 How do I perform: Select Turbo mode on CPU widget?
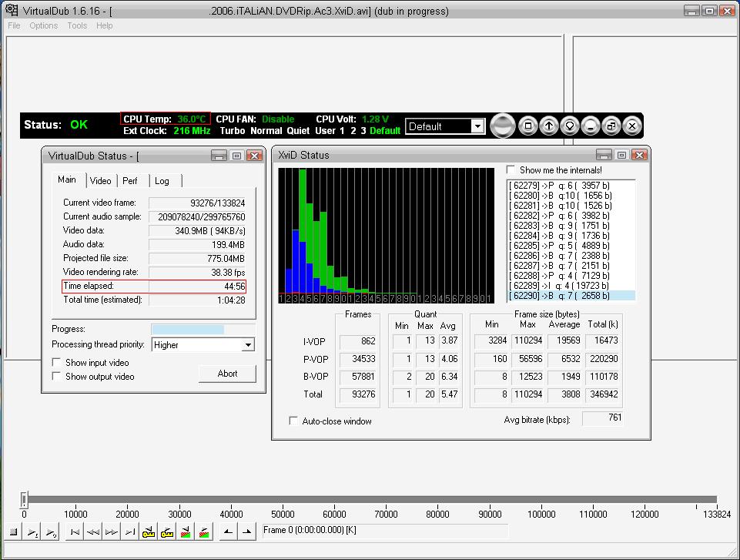pyautogui.click(x=233, y=131)
